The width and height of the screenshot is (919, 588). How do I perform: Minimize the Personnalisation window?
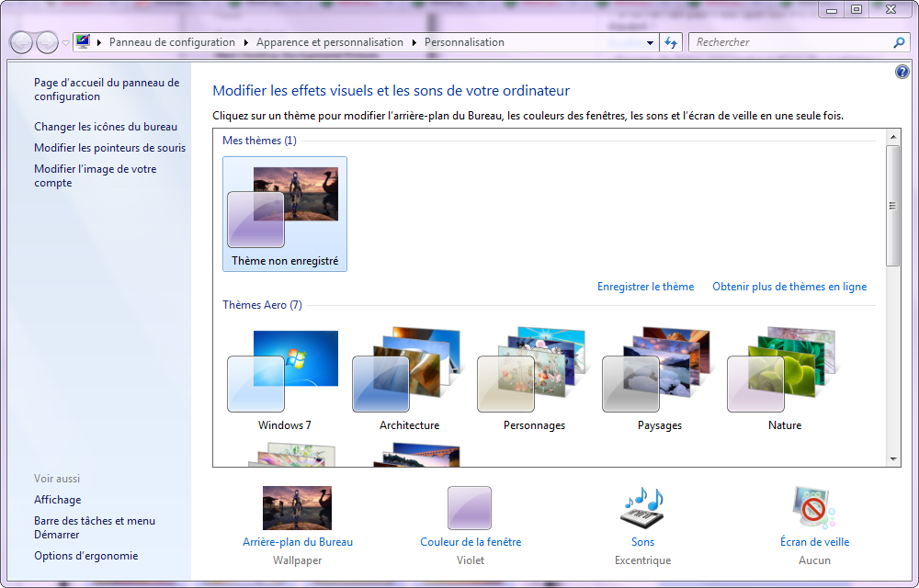[831, 9]
